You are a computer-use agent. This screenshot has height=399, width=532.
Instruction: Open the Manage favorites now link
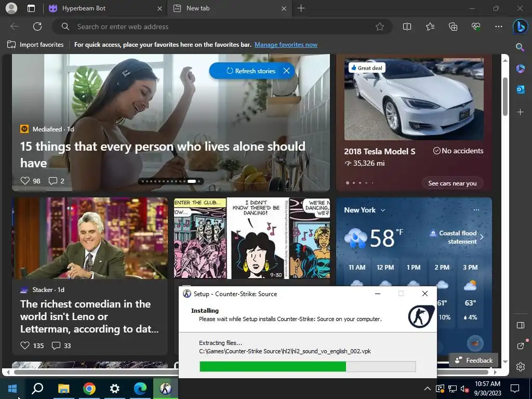[286, 45]
